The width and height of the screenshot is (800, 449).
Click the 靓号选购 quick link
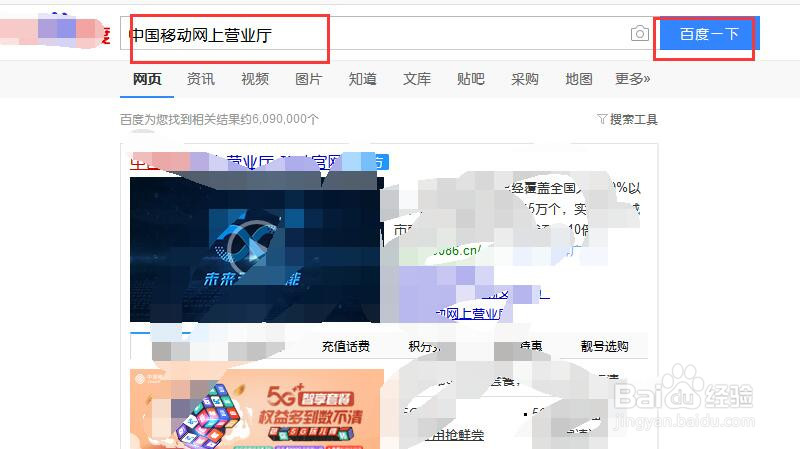pos(604,346)
